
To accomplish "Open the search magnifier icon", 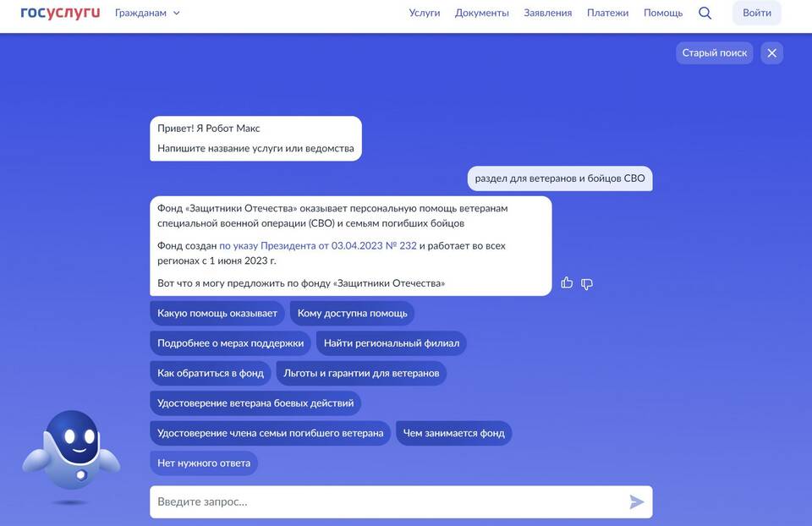I will click(x=705, y=13).
